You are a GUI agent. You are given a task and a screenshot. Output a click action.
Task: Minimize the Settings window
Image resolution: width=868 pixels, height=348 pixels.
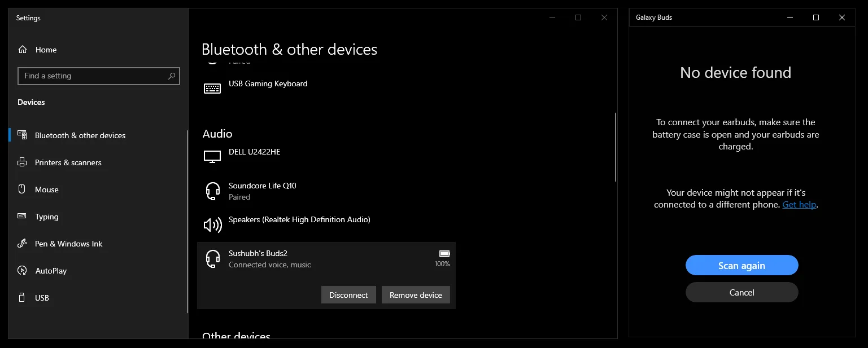pos(552,17)
